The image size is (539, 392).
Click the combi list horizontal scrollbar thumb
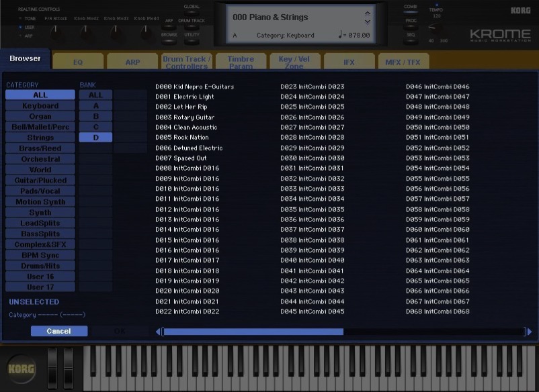253,332
